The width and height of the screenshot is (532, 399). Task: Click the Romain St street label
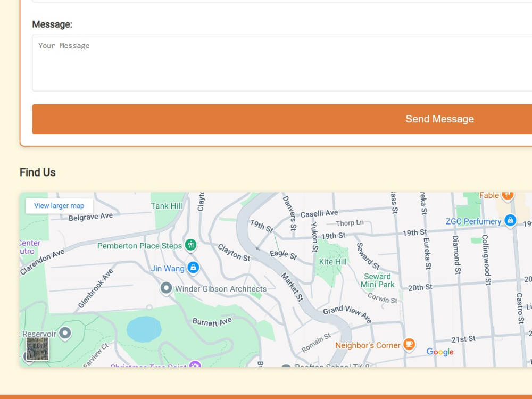point(316,343)
